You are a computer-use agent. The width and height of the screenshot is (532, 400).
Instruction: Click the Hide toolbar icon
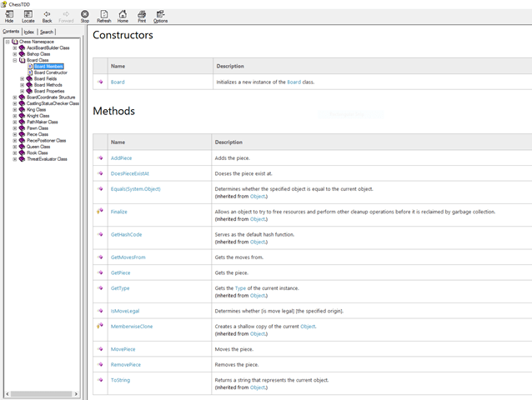[9, 17]
